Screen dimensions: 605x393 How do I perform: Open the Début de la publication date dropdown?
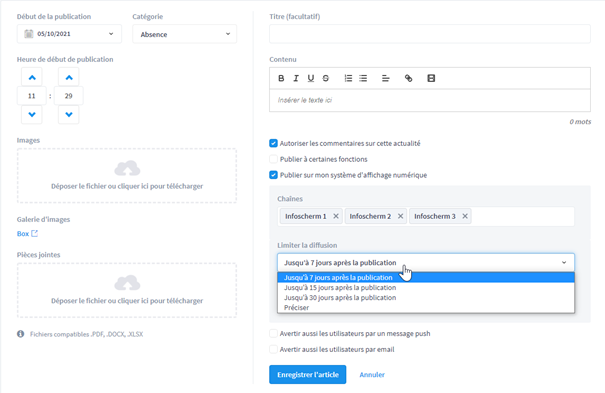pyautogui.click(x=69, y=34)
